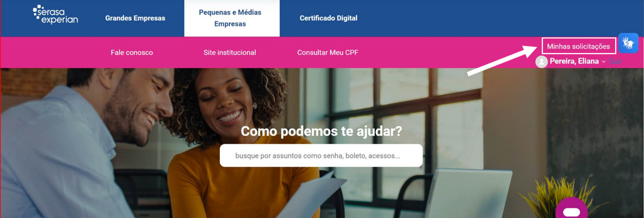Click the Como podemos te ajudar heading
This screenshot has height=218, width=644.
click(321, 131)
